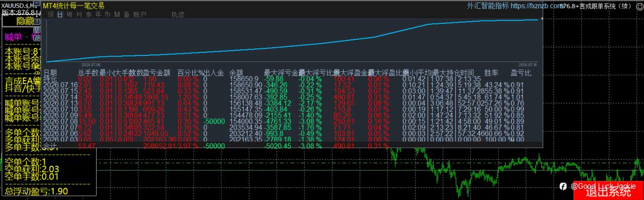Click the 胜率 column header
The width and height of the screenshot is (644, 200).
(492, 73)
